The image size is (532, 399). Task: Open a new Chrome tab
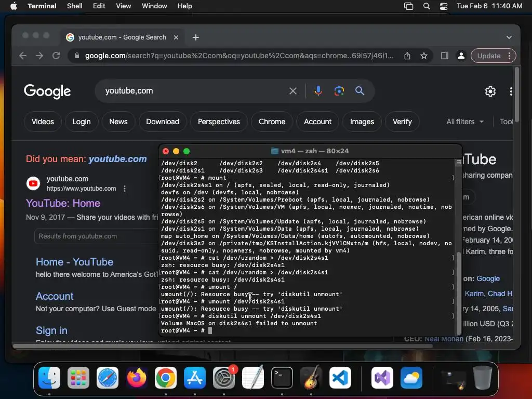196,37
